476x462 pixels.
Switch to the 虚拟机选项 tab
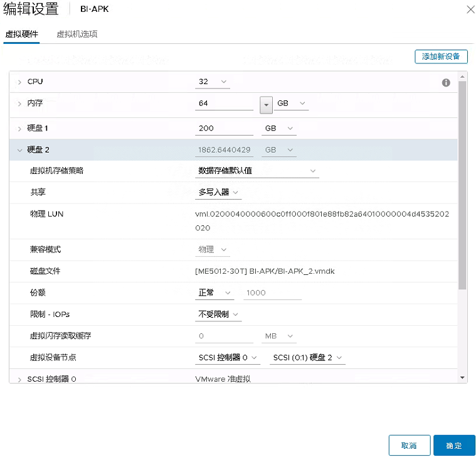point(77,34)
